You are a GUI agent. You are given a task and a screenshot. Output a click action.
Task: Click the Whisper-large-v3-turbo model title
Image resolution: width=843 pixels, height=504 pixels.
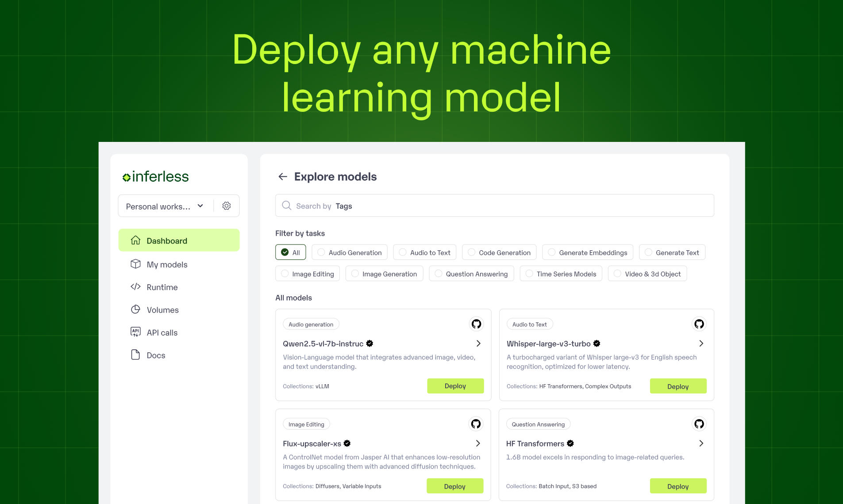[x=548, y=344]
